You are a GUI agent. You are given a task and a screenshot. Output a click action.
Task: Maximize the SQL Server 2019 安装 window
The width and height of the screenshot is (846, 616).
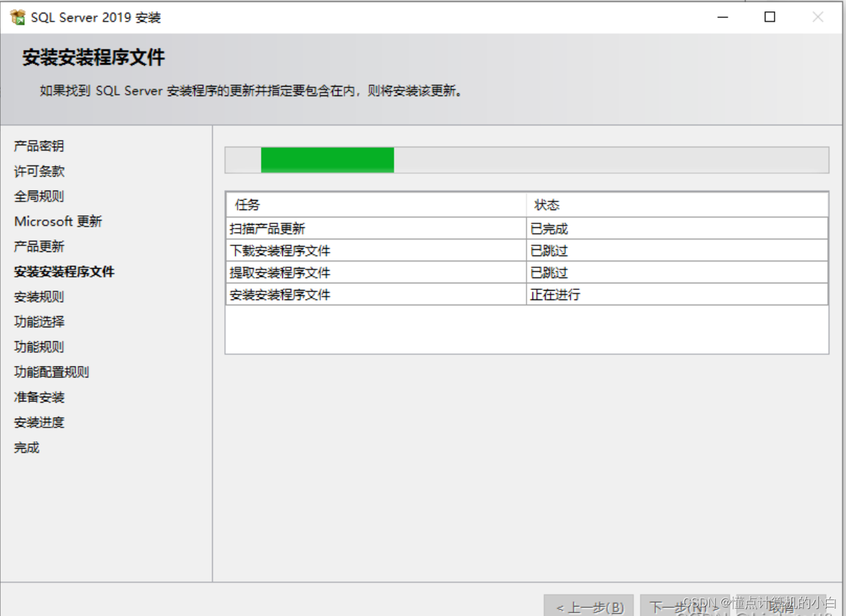pos(769,17)
